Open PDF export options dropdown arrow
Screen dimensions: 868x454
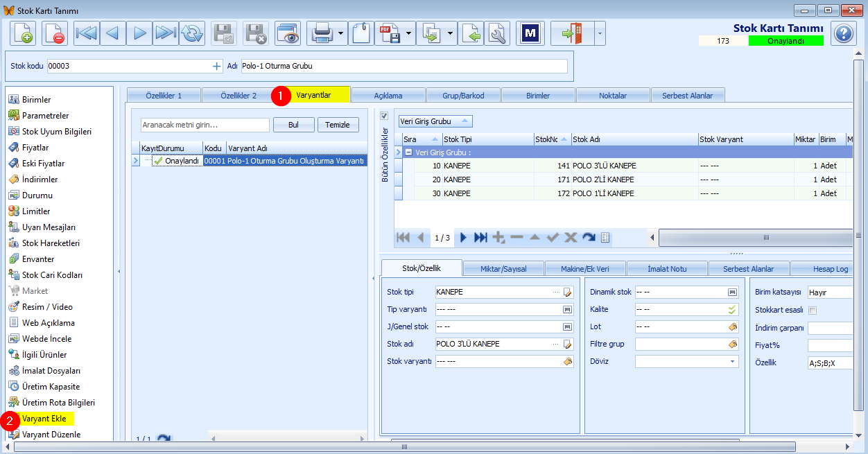(x=408, y=33)
